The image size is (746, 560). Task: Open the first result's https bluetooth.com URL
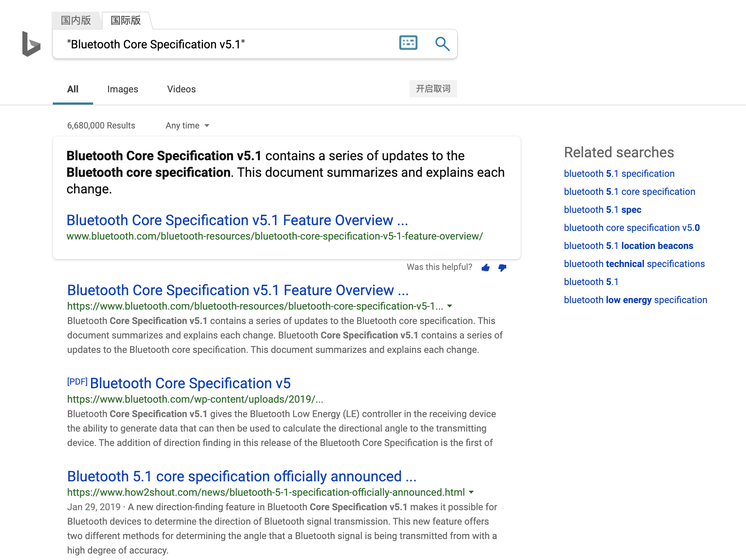pos(255,306)
